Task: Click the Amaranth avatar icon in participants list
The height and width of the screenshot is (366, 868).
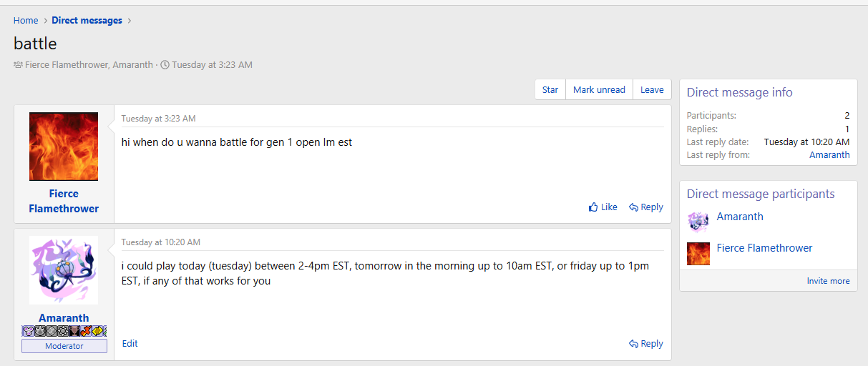Action: click(698, 221)
